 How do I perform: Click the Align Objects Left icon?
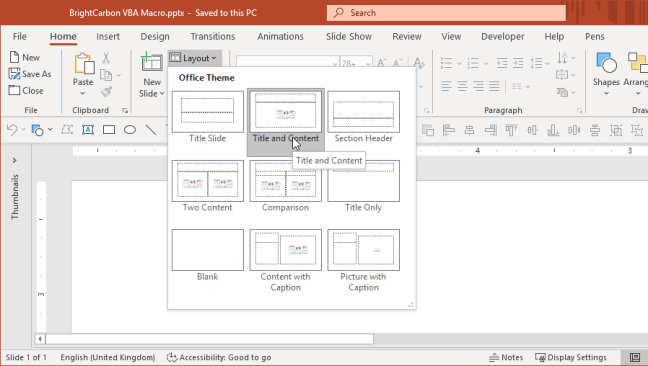[448, 131]
